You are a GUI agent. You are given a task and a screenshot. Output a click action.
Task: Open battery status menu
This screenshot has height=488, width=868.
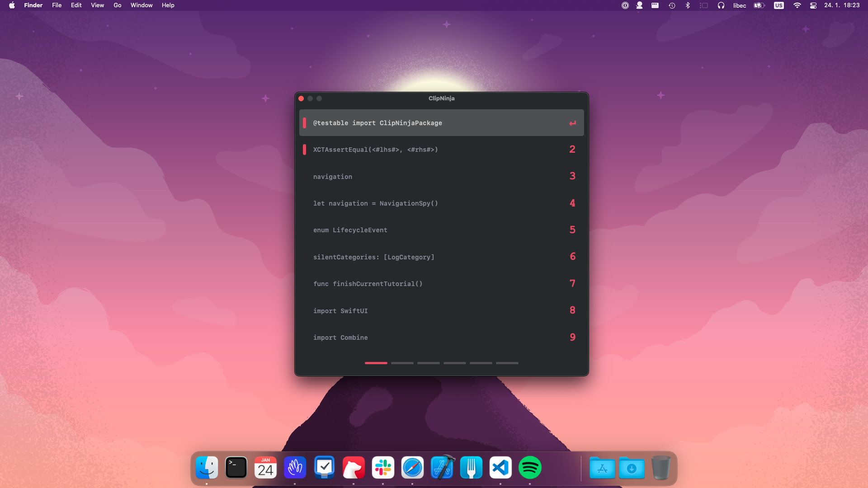(x=759, y=5)
